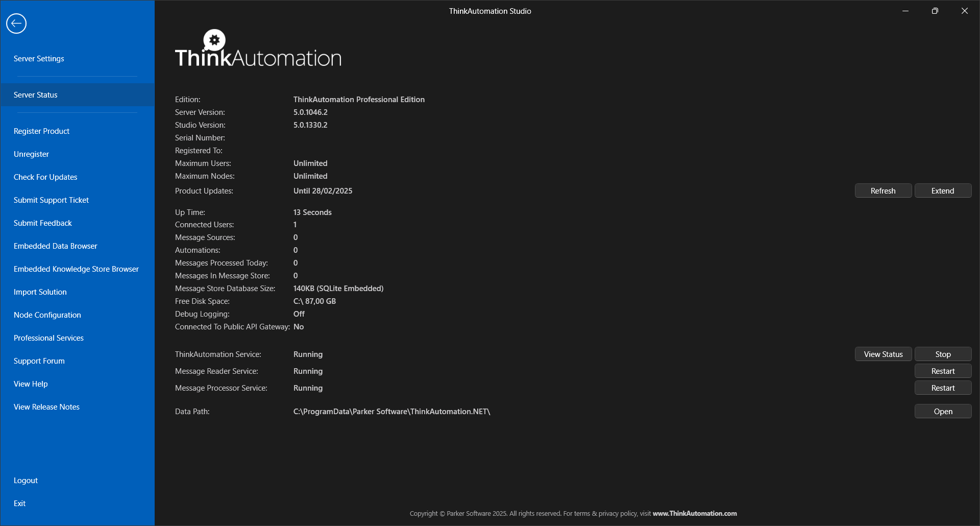The width and height of the screenshot is (980, 526).
Task: Click the C:\ 87,00 GB value
Action: tap(314, 301)
